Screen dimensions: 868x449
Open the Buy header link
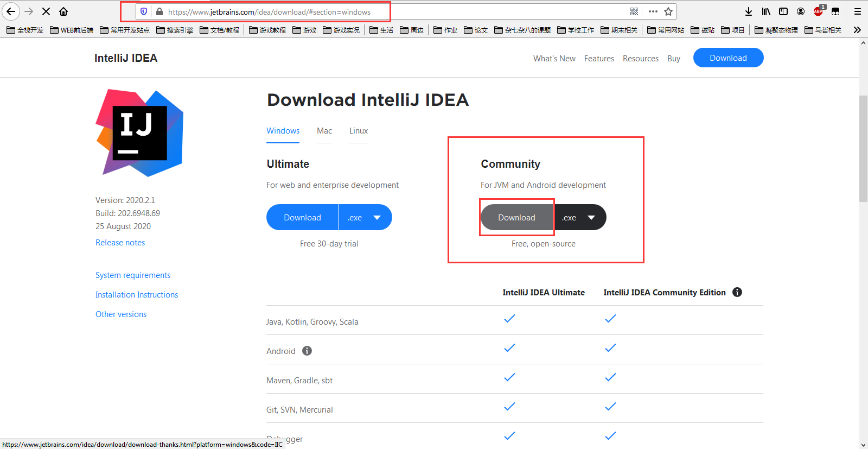(674, 58)
